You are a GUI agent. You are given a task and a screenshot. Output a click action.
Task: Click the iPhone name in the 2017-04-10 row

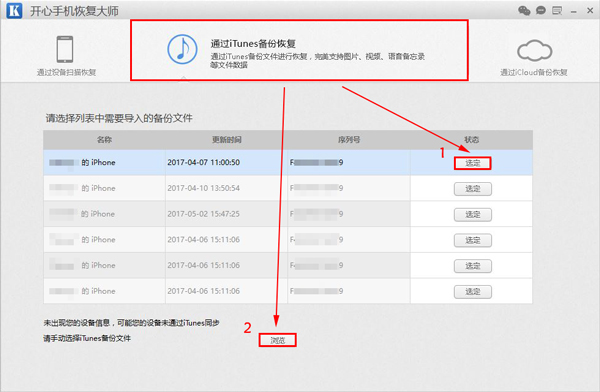[82, 188]
